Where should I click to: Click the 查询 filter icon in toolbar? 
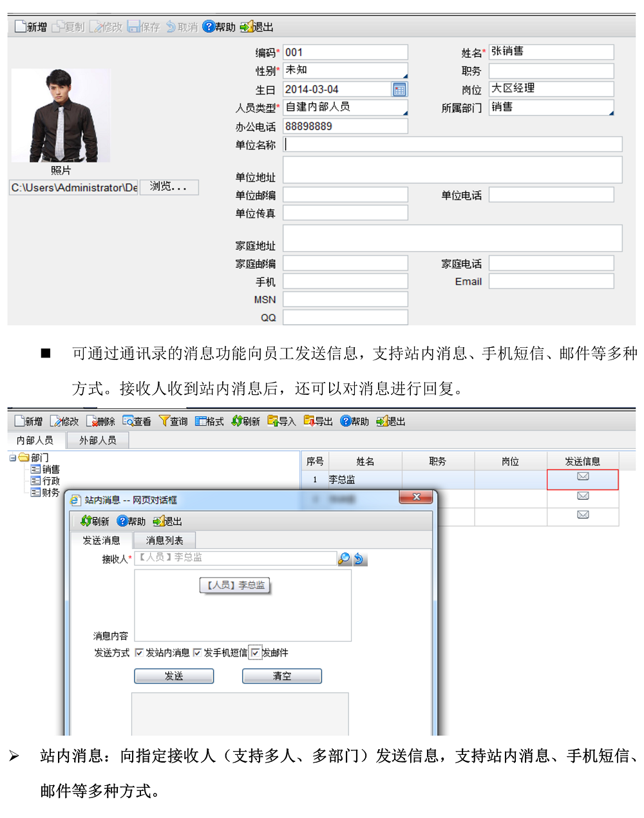pyautogui.click(x=164, y=421)
